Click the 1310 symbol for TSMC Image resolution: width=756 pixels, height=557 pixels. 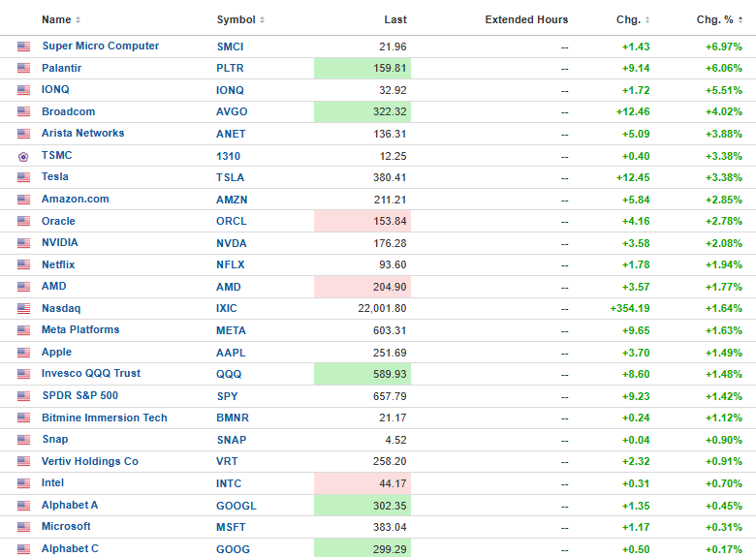pos(228,156)
